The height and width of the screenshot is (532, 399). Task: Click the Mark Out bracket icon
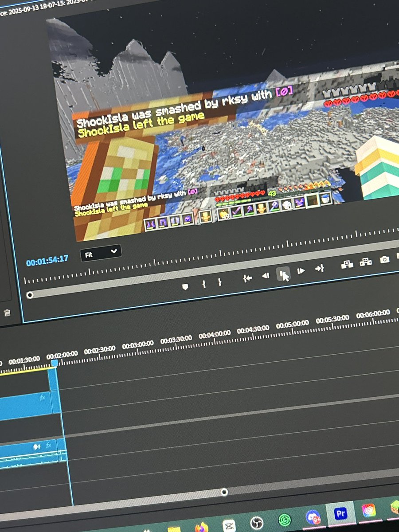pyautogui.click(x=219, y=282)
